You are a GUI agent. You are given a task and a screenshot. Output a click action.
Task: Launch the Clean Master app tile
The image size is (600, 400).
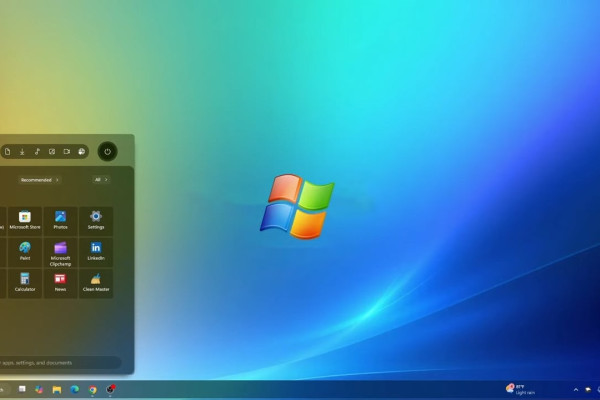pyautogui.click(x=96, y=283)
